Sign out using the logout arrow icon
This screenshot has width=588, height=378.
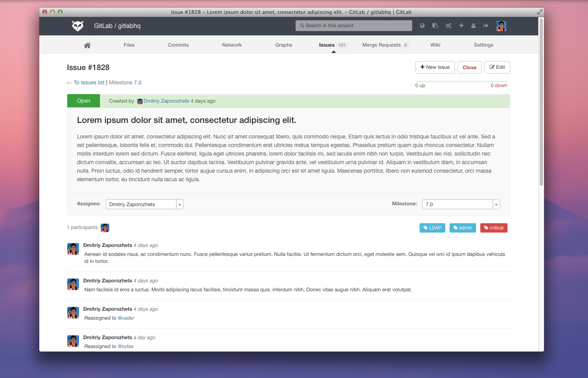(486, 25)
